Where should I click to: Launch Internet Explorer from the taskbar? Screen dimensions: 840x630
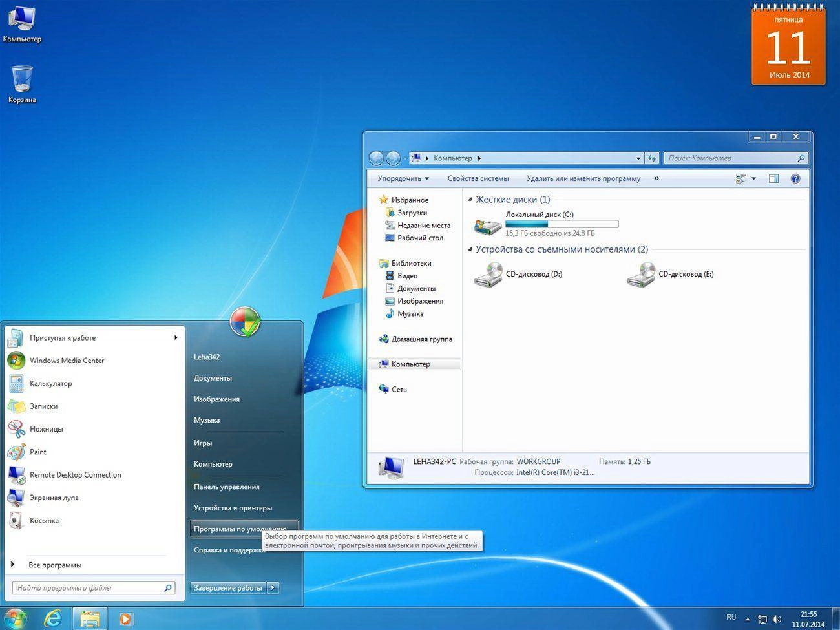pyautogui.click(x=52, y=619)
